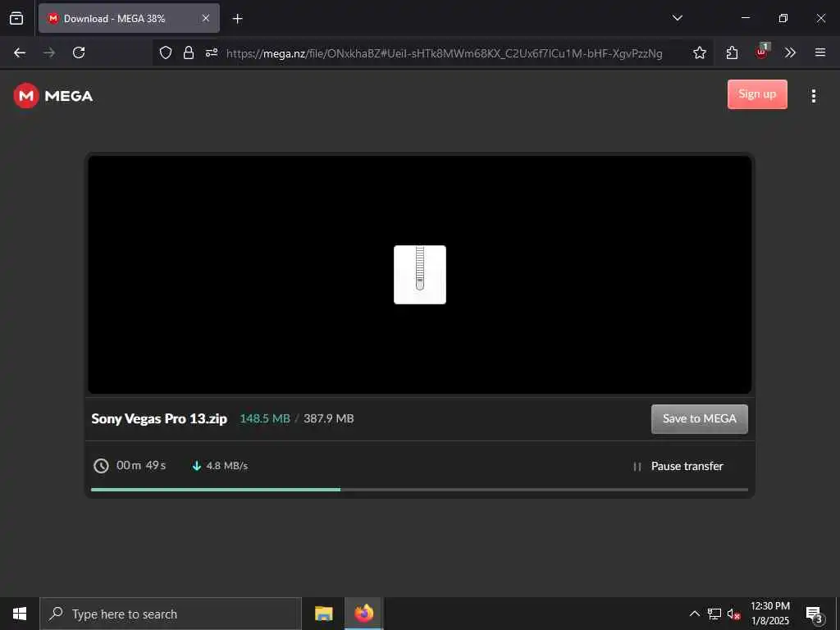Open Firefox View tab overview icon
840x630 pixels.
[x=16, y=18]
